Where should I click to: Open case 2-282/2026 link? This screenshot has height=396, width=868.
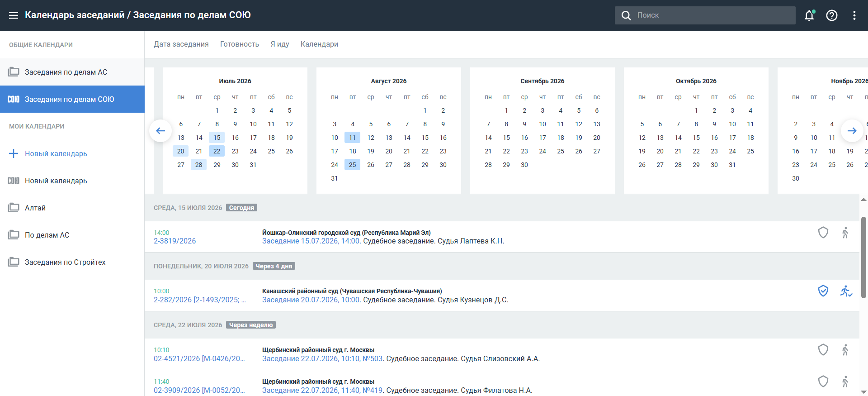coord(200,300)
